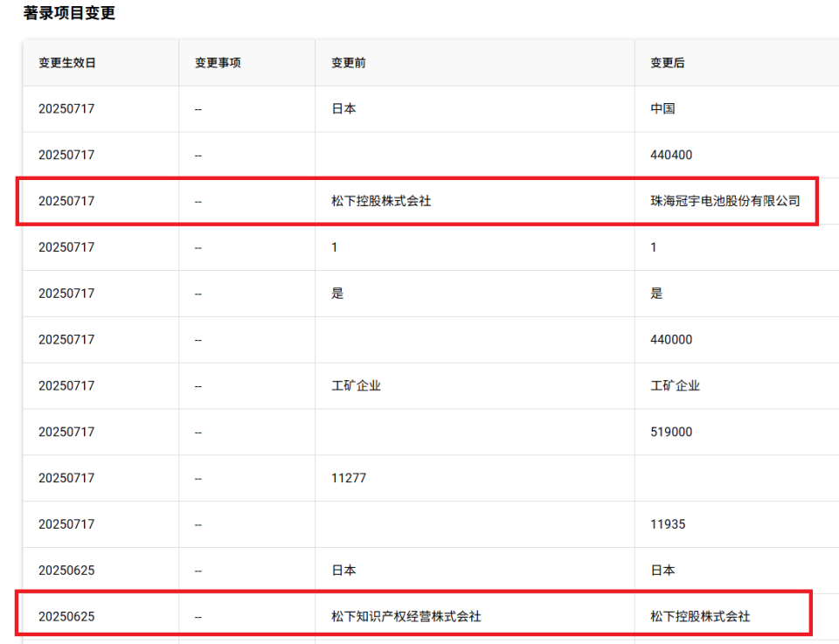Click the 20250625 date in the 松下知识产权 row
Image resolution: width=839 pixels, height=644 pixels.
pyautogui.click(x=66, y=617)
